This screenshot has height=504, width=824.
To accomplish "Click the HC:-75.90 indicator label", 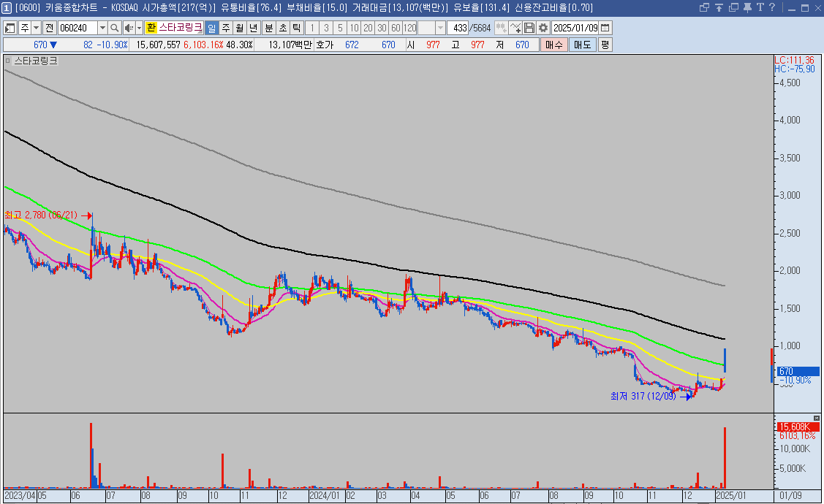I will coord(795,69).
